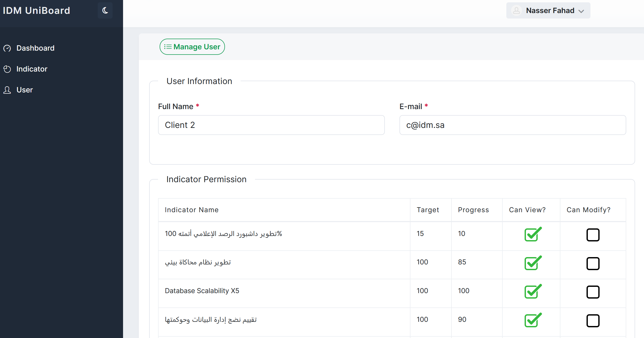Click Nasser Fahad avatar icon
The image size is (644, 338).
516,11
